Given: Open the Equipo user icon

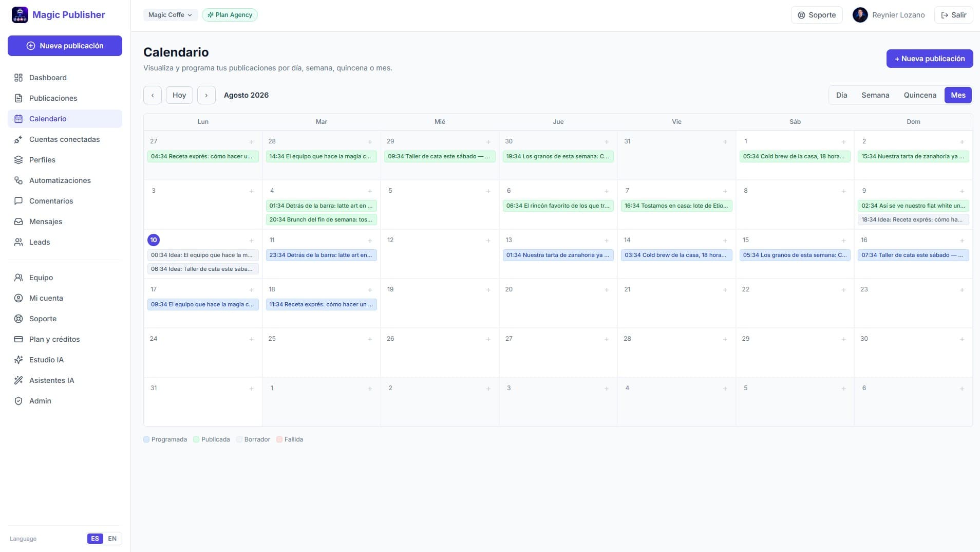Looking at the screenshot, I should [x=18, y=278].
